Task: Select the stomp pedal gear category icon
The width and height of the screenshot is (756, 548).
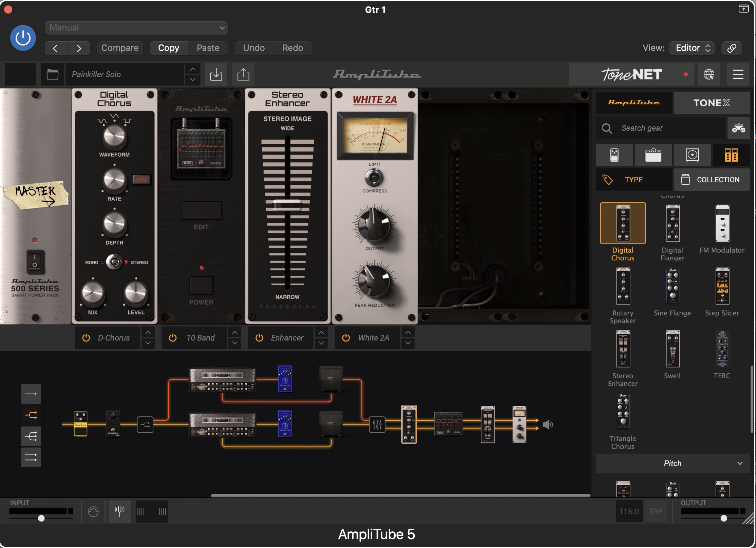Action: [614, 155]
